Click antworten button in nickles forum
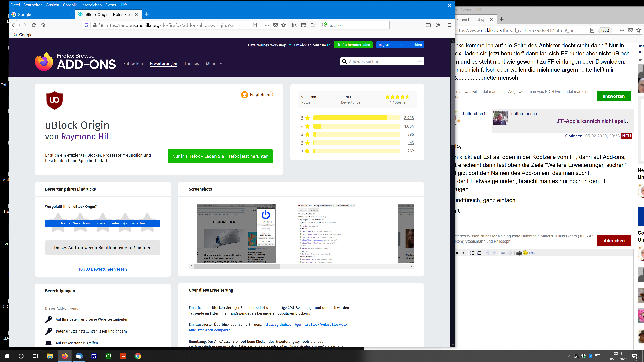 point(613,96)
